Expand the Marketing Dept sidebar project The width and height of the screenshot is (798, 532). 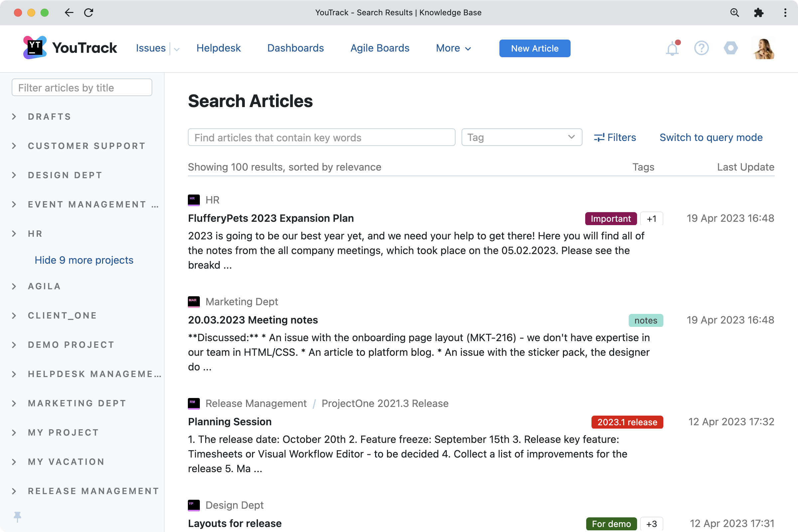(14, 403)
